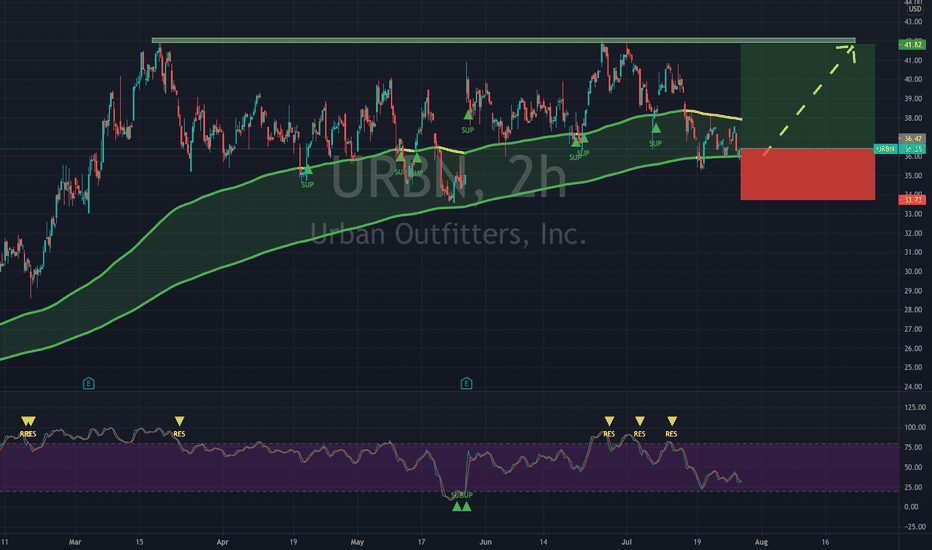Select the green horizontal resistance line at 41.82
932x550 pixels.
pyautogui.click(x=503, y=40)
